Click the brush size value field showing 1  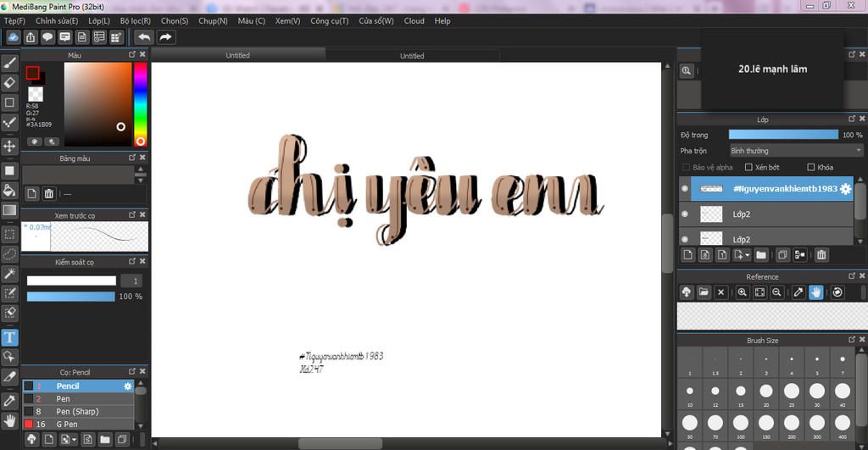(131, 281)
